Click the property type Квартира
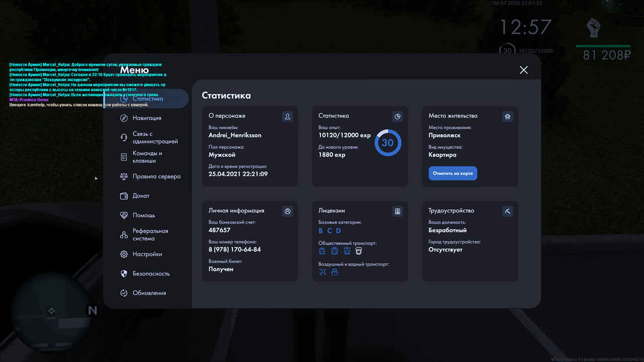Image resolution: width=644 pixels, height=362 pixels. pos(443,155)
